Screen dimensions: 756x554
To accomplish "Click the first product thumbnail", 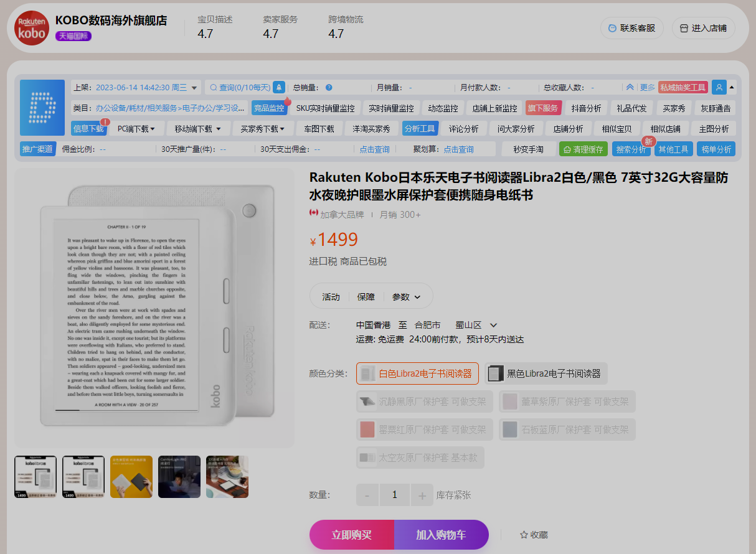I will coord(35,477).
